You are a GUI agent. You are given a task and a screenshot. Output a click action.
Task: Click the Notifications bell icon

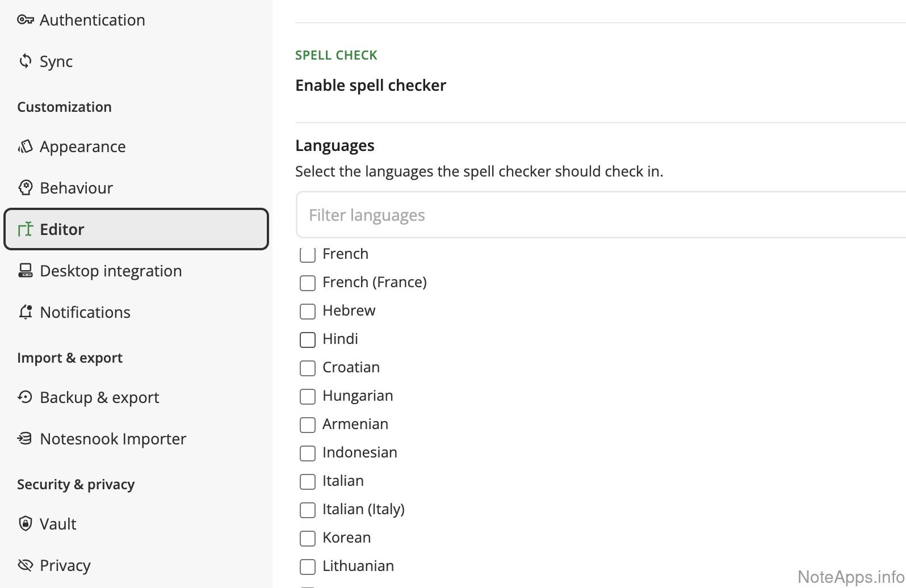click(x=25, y=312)
